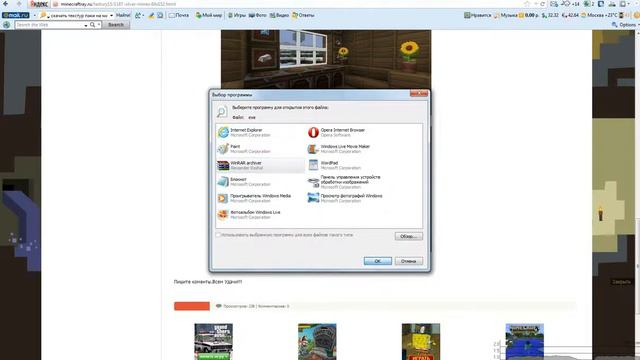
Task: Click the highlighter icon in the toolbar
Action: pos(151,15)
